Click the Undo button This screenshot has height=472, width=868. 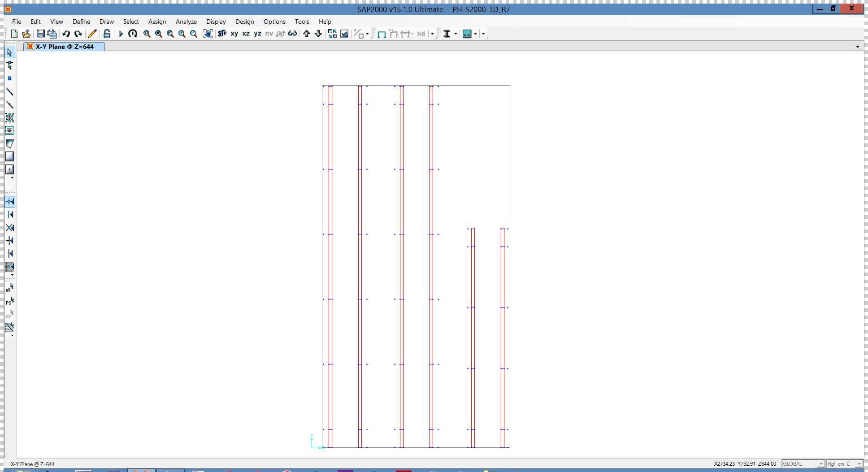(66, 34)
